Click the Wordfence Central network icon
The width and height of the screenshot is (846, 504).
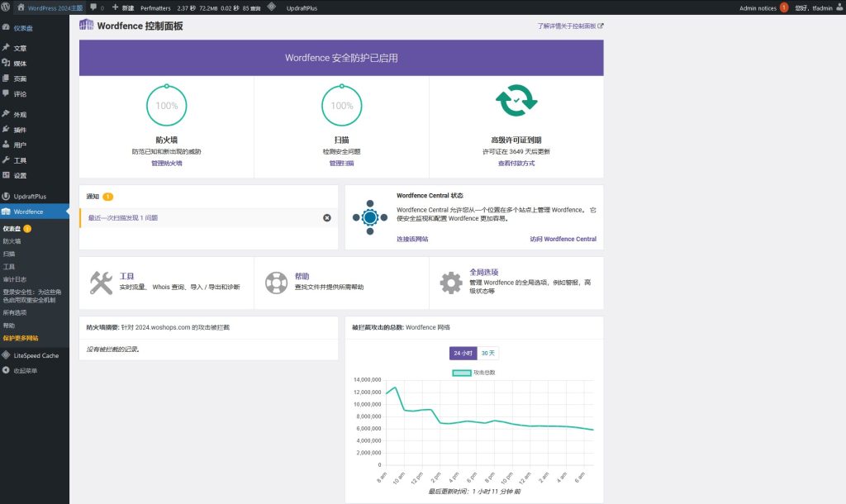pyautogui.click(x=368, y=216)
